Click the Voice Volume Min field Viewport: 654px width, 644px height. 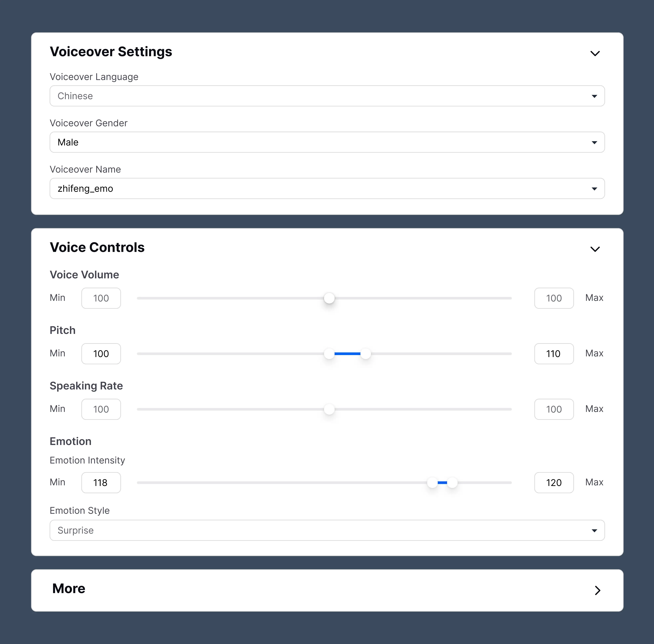click(x=101, y=298)
